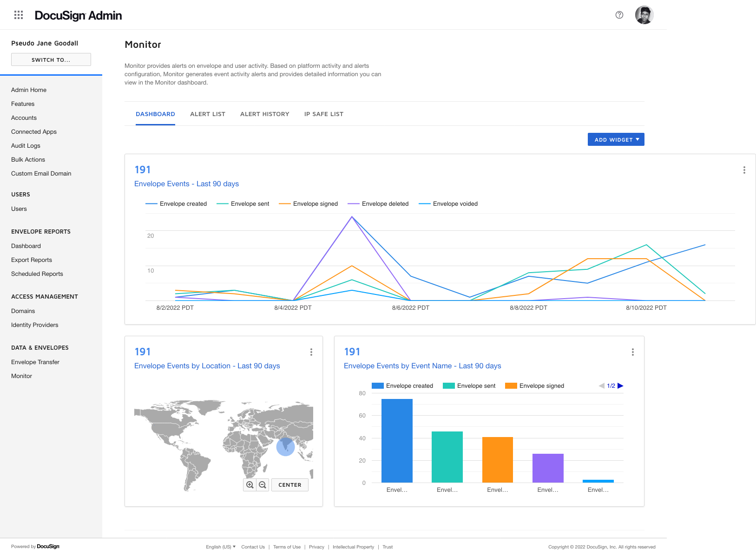756x555 pixels.
Task: Open Envelope Events by Location title link
Action: (207, 366)
